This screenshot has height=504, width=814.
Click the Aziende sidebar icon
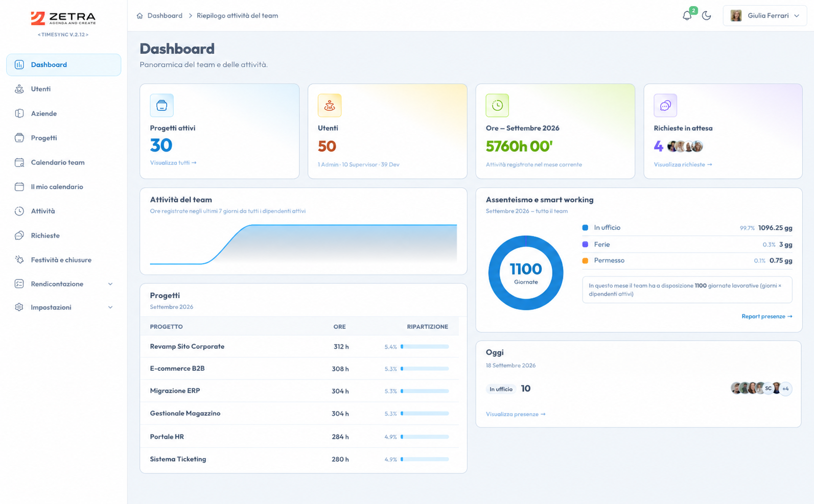(x=19, y=113)
